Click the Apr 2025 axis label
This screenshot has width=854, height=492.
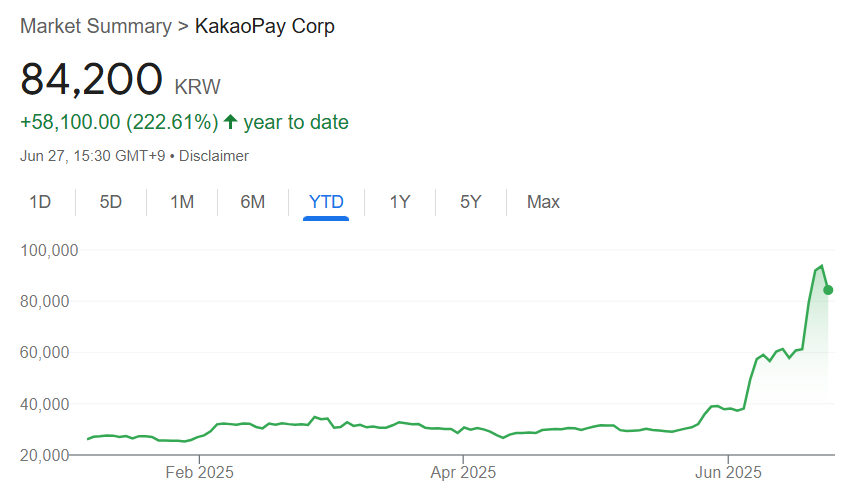tap(463, 470)
